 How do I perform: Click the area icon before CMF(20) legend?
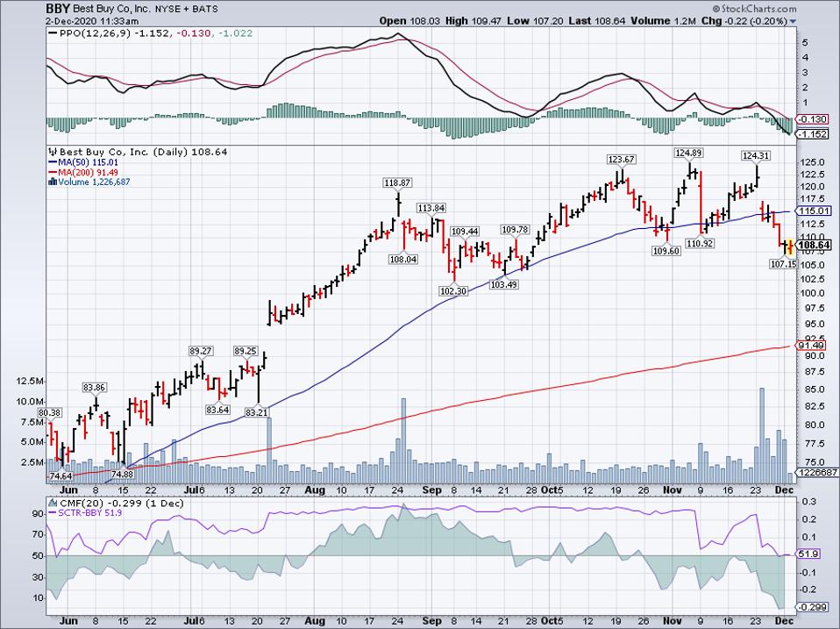53,504
